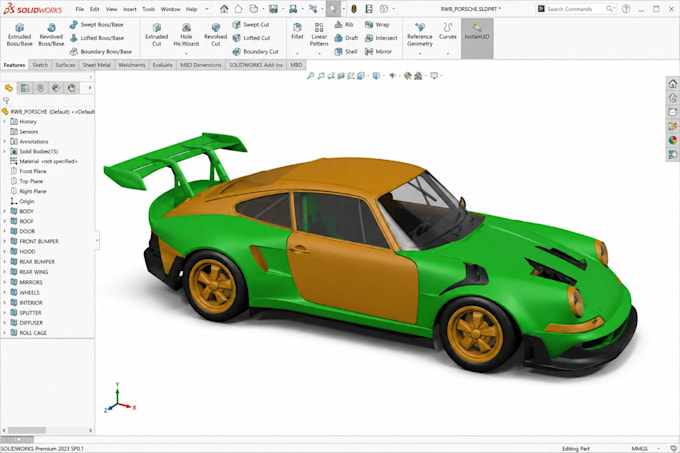The height and width of the screenshot is (453, 680).
Task: Select the Revolved Boss/Base tool
Action: (51, 35)
